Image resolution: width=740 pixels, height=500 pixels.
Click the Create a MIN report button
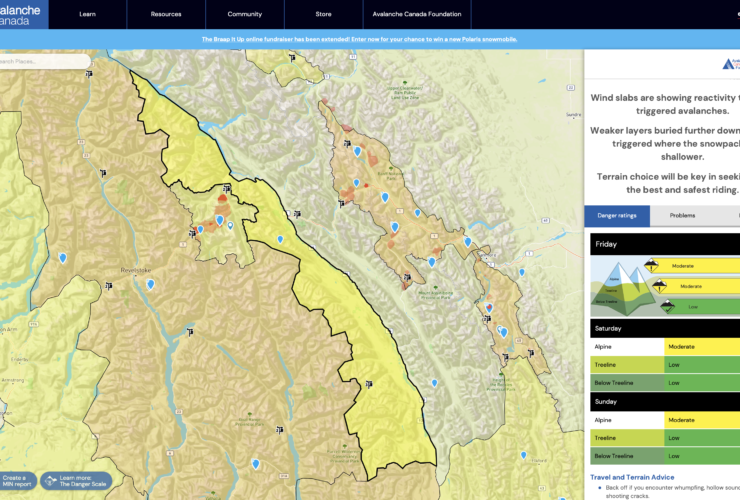(x=18, y=481)
